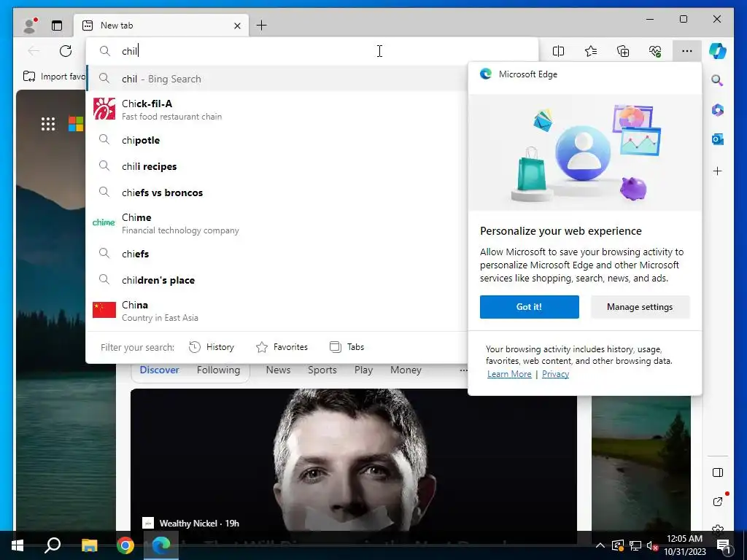
Task: Click sidebar Search magnifier icon
Action: coord(718,80)
